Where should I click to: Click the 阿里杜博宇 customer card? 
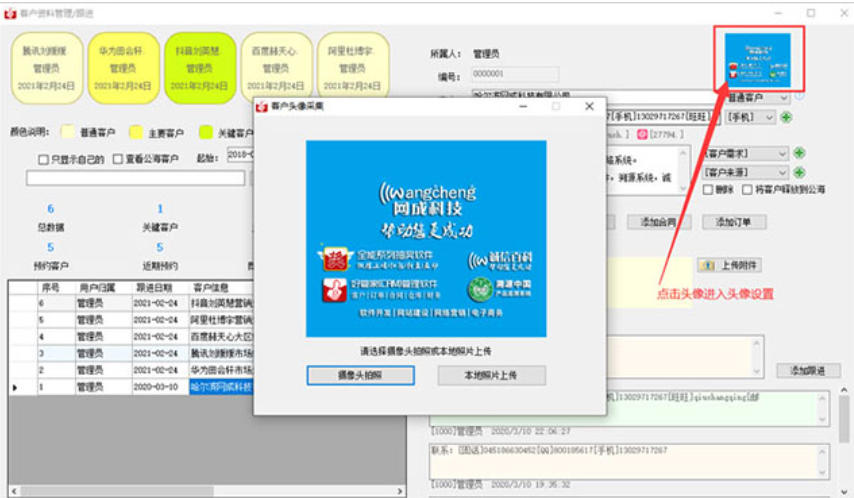click(x=352, y=68)
